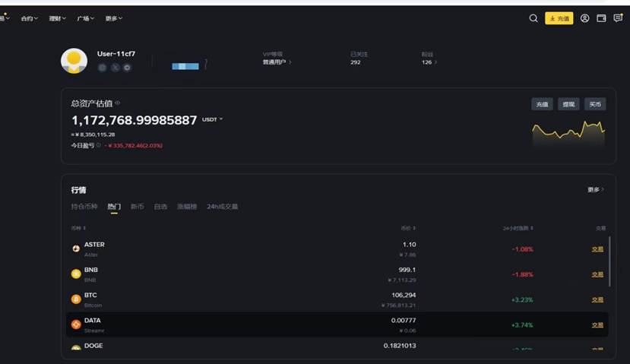The image size is (630, 364).
Task: Click the BTC Bitcoin coin icon
Action: coord(76,299)
